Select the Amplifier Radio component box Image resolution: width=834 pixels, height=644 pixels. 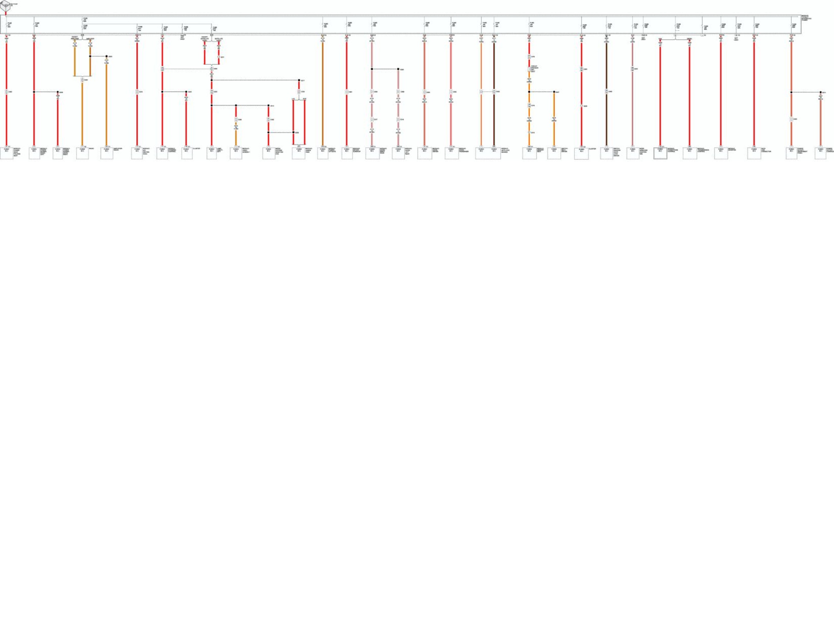click(x=107, y=153)
